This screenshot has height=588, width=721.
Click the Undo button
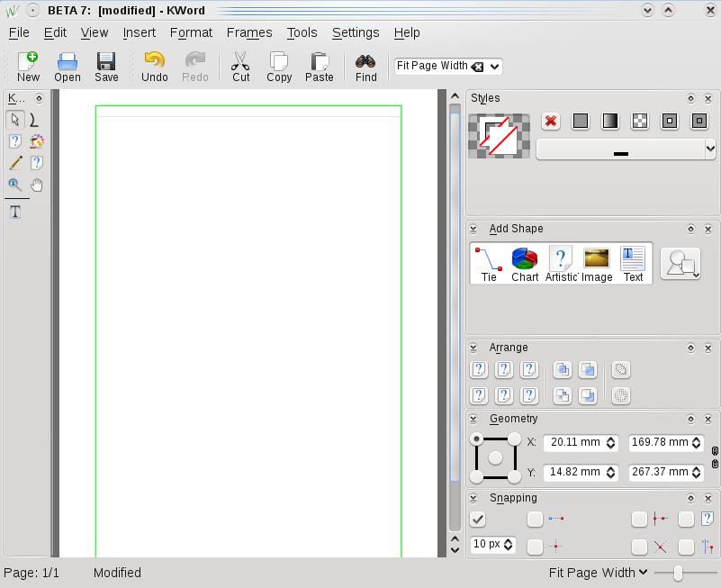(155, 67)
